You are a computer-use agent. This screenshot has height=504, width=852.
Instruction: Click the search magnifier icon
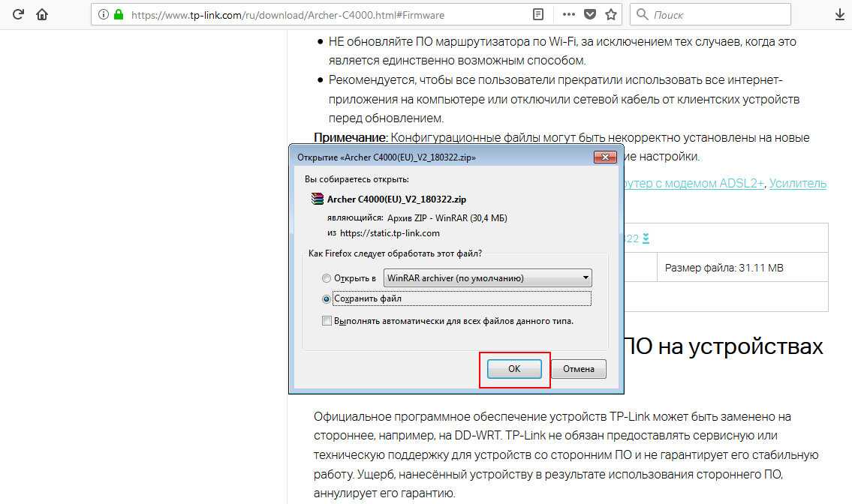click(x=643, y=15)
